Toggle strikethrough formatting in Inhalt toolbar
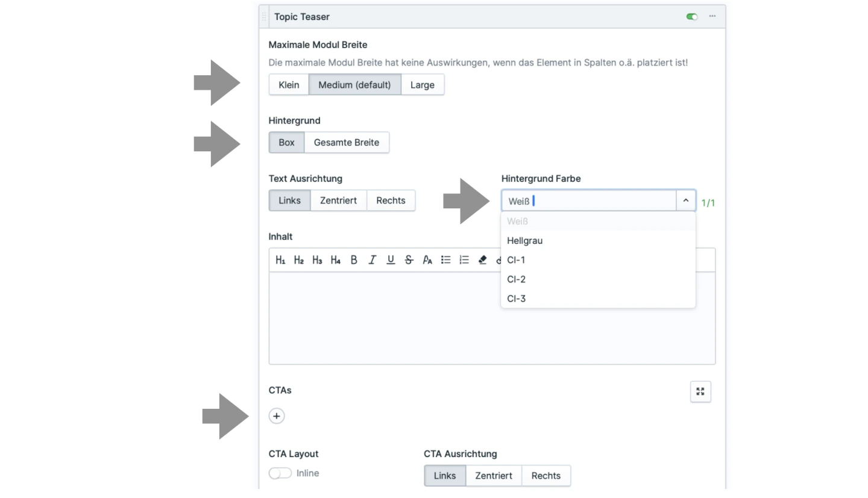Image resolution: width=868 pixels, height=498 pixels. [x=409, y=260]
